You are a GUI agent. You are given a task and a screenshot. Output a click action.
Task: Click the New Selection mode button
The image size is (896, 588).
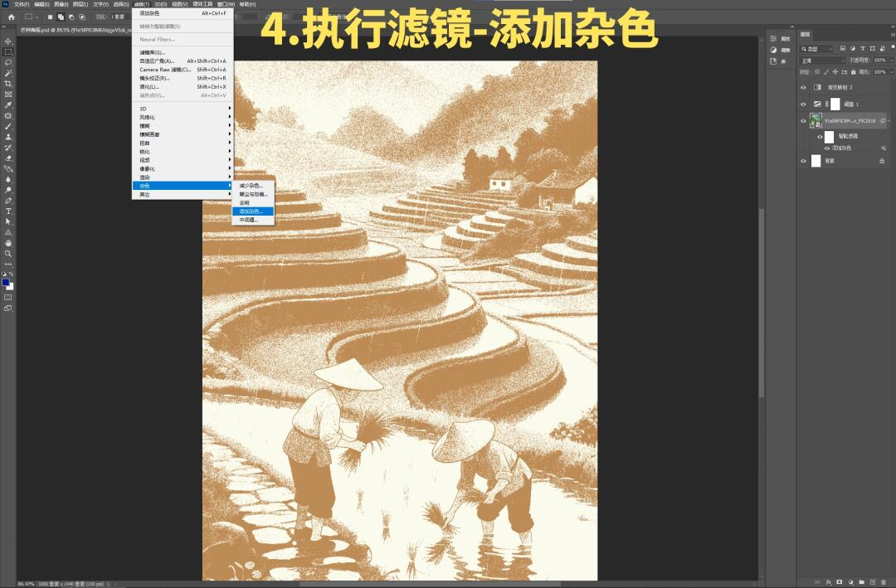pyautogui.click(x=50, y=17)
